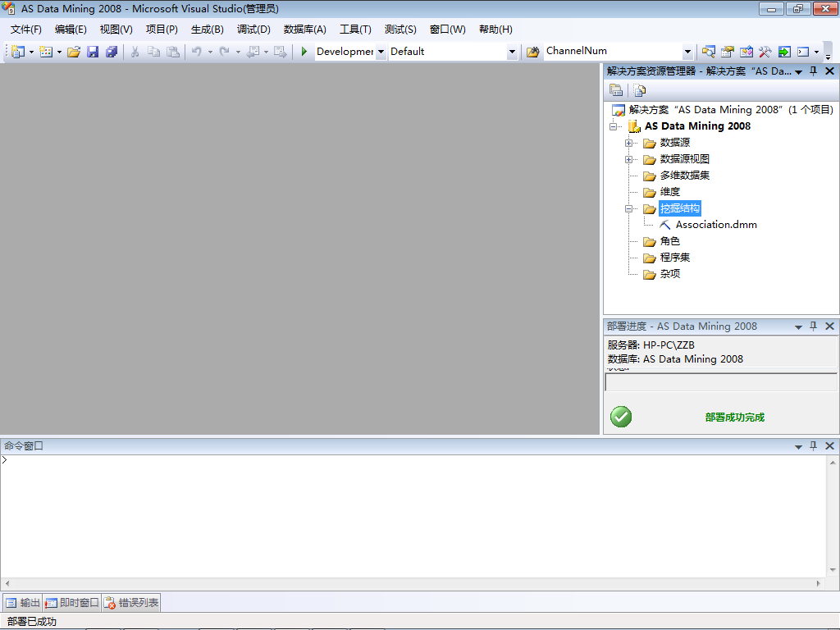
Task: Open the Toolbox hammer-and-wrench icon
Action: [765, 52]
